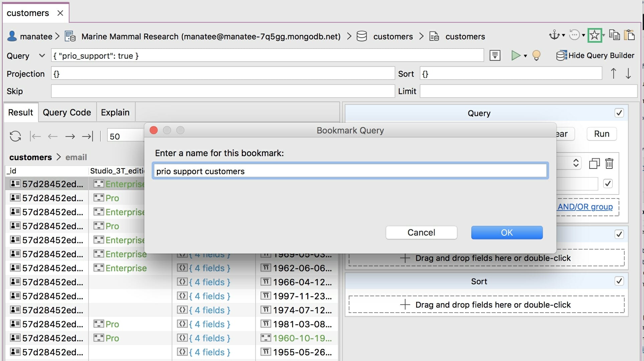Image resolution: width=644 pixels, height=361 pixels.
Task: Run the query with the green play icon
Action: (516, 55)
